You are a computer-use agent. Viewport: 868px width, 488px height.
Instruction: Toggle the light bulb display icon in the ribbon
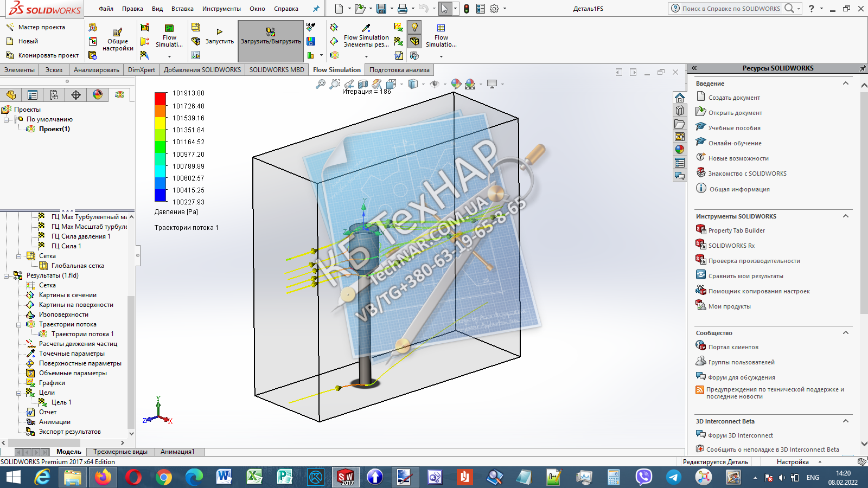click(x=415, y=27)
